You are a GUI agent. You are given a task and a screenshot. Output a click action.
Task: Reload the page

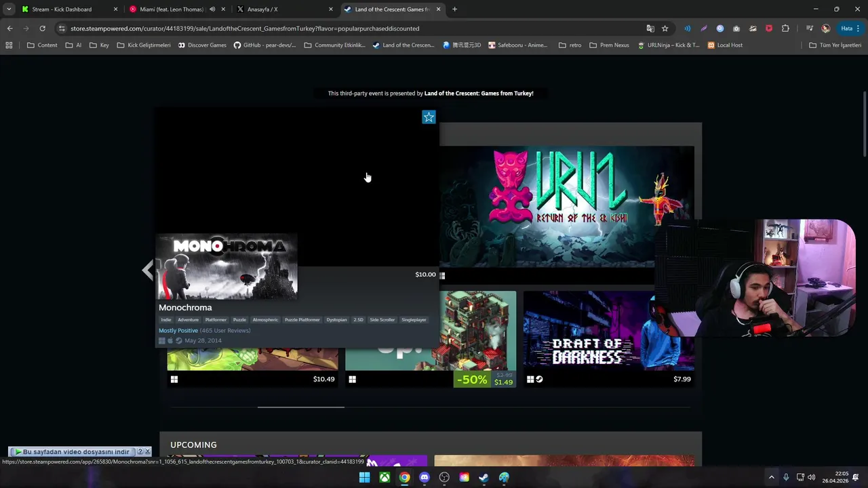click(x=42, y=28)
